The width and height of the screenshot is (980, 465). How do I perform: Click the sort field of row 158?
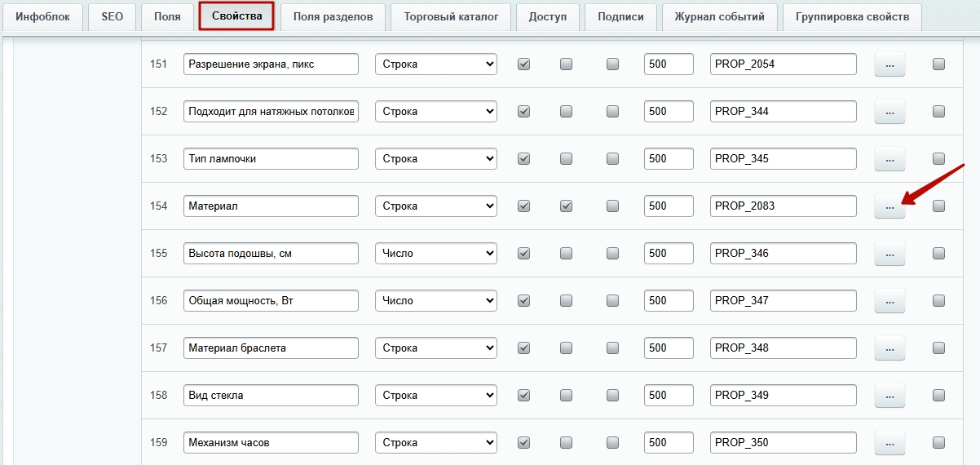point(668,396)
